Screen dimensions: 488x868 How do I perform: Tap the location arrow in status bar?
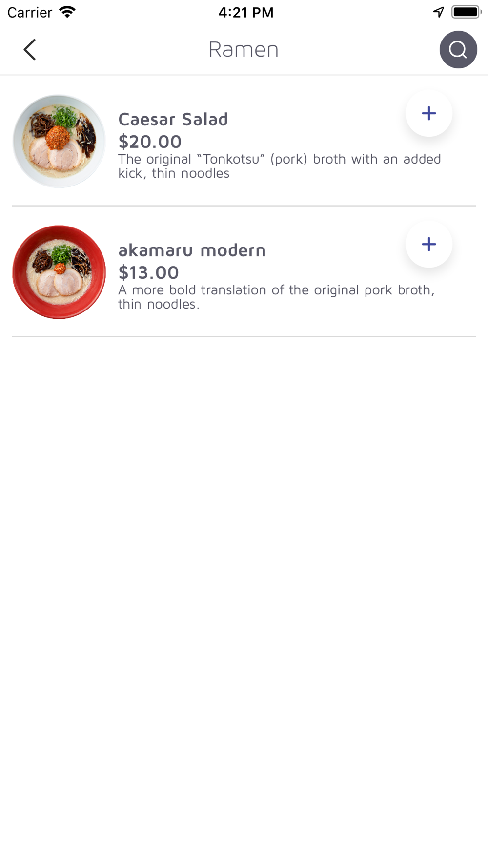[439, 12]
